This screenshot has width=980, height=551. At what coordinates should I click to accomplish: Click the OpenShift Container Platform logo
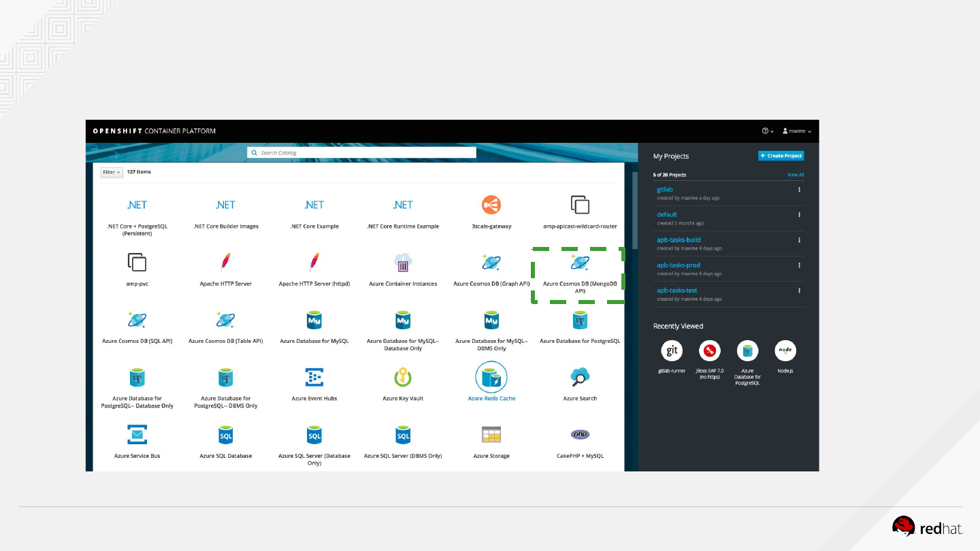pos(154,131)
